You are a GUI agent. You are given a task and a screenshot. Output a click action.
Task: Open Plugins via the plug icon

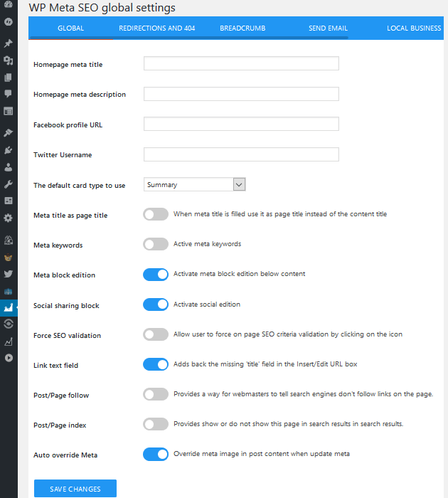click(x=9, y=150)
